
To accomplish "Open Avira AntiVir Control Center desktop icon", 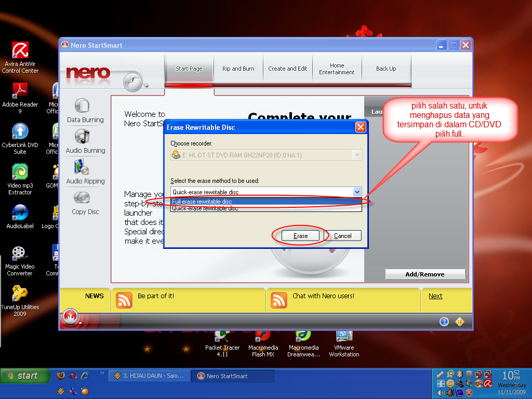I will tap(20, 57).
